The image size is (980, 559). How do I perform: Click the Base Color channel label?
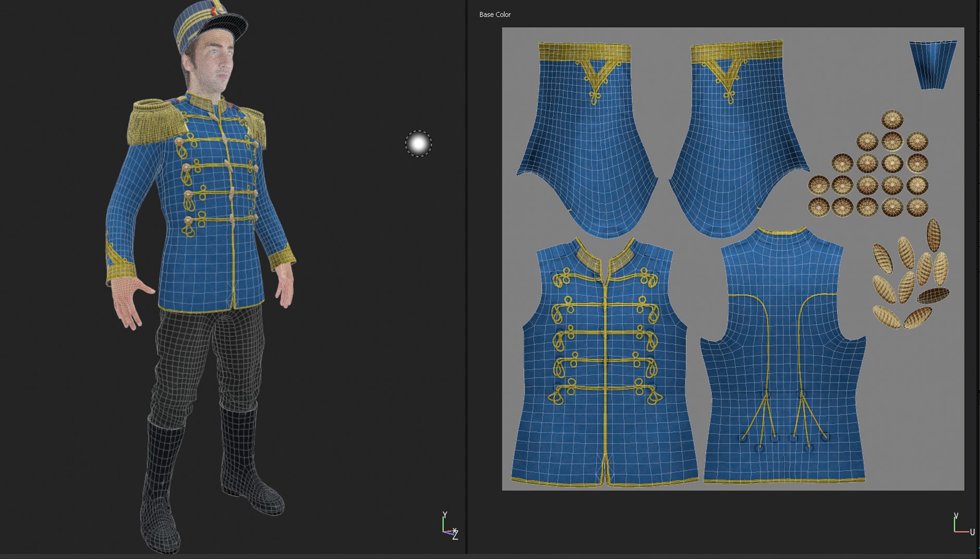[x=494, y=15]
